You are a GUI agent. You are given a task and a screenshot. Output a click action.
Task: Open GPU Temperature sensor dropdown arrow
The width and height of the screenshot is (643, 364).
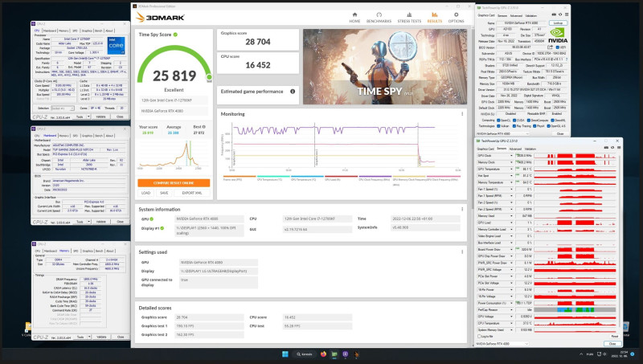click(x=511, y=169)
